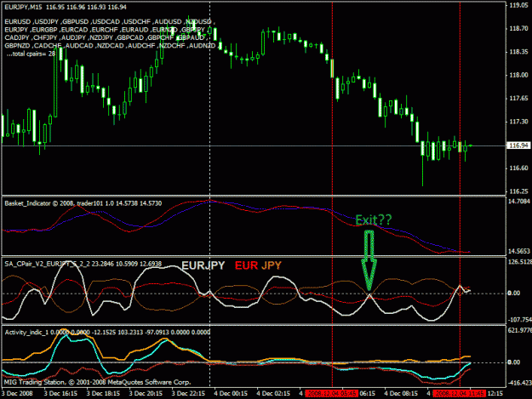
Task: Click the red EUR legend label
Action: 246,265
